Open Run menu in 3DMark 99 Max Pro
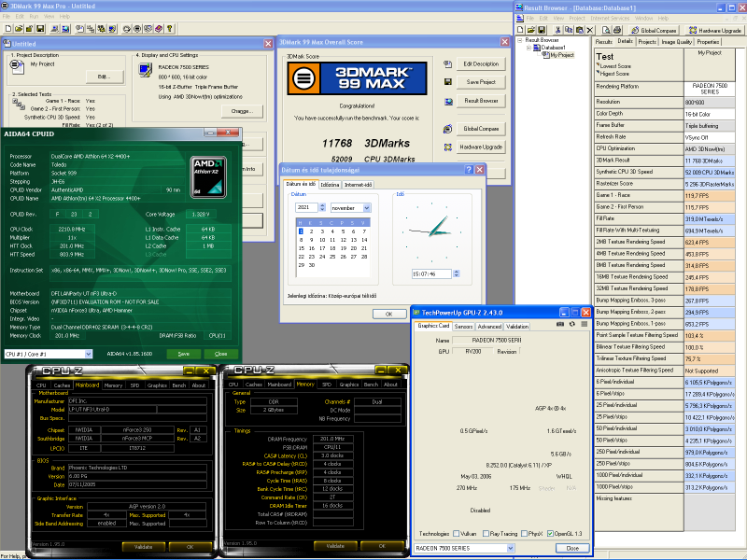The width and height of the screenshot is (747, 560). (x=34, y=16)
